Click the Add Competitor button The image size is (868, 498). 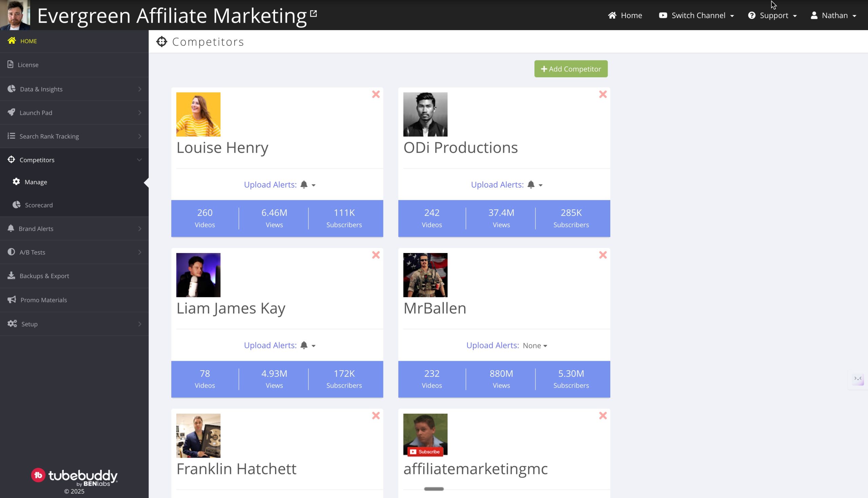tap(571, 68)
